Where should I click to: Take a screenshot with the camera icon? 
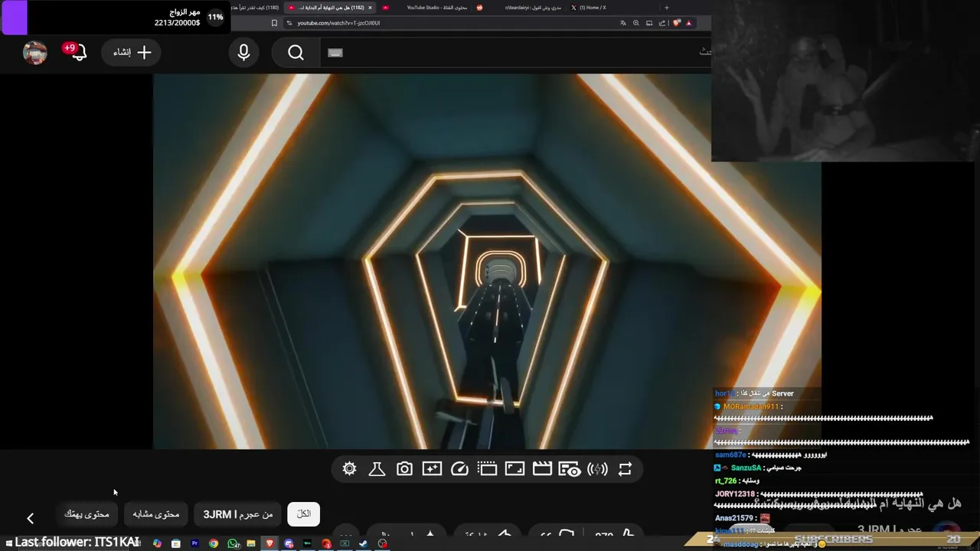404,469
